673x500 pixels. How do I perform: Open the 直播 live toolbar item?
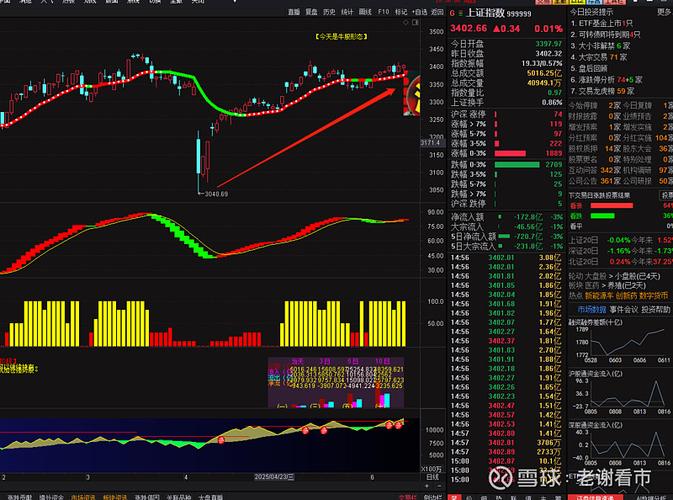tap(294, 12)
